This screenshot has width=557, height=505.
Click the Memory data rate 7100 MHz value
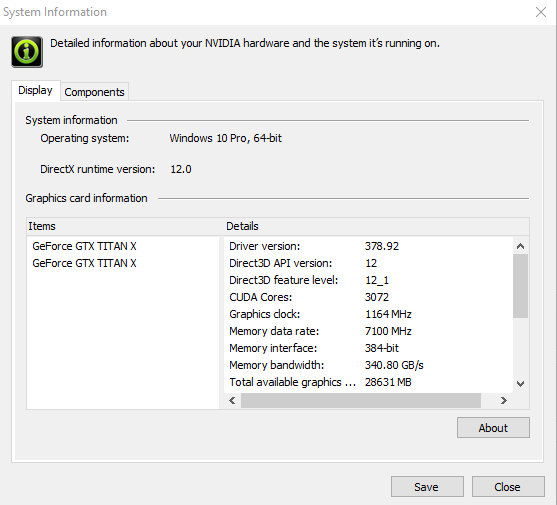click(x=388, y=331)
